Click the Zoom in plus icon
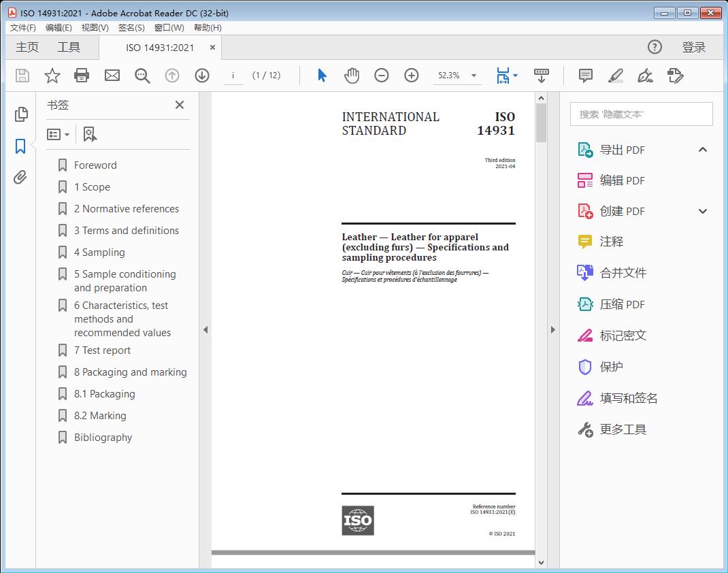 click(412, 76)
